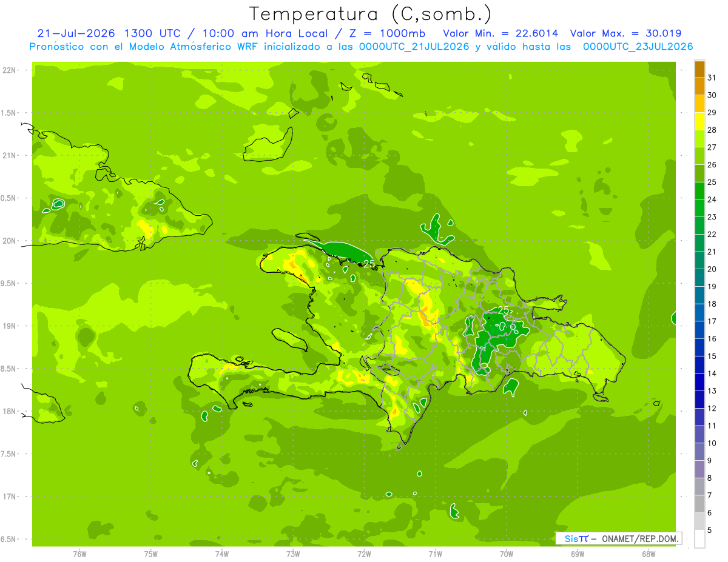The width and height of the screenshot is (728, 562).
Task: Click the title 'Temperatura (C,somb.)'
Action: 371,14
